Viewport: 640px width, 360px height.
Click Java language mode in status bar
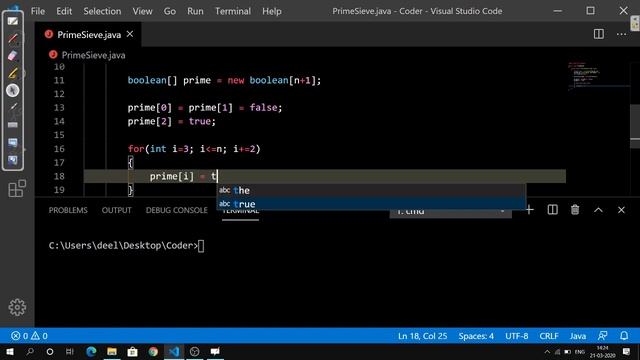578,336
